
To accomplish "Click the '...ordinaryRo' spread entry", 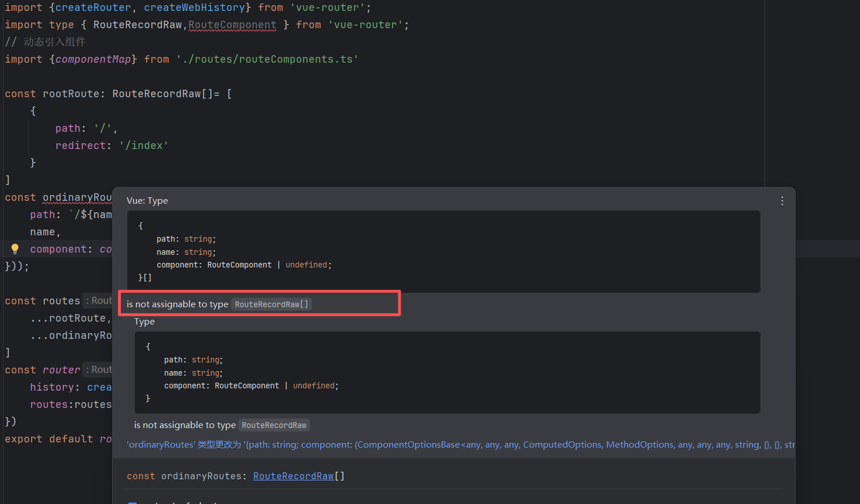I will pyautogui.click(x=71, y=335).
